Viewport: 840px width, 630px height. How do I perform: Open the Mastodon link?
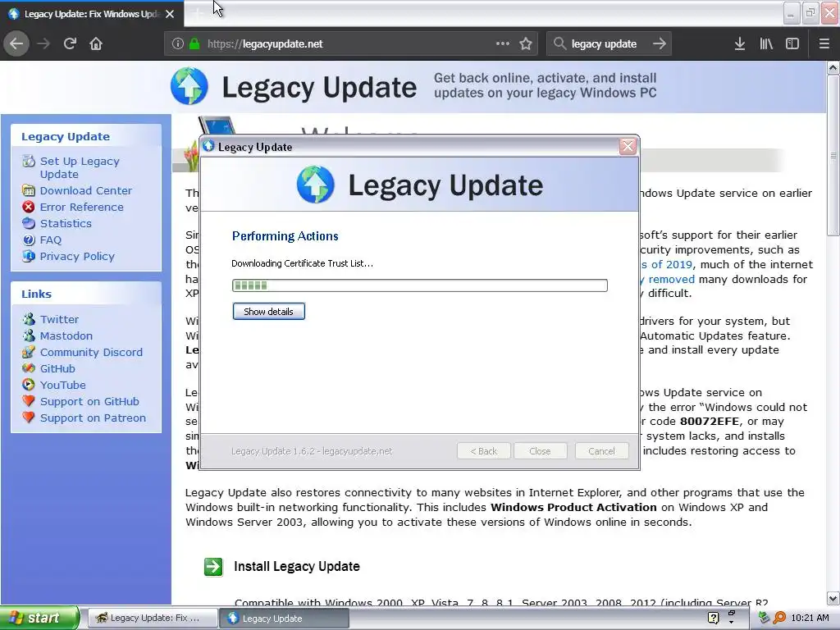(x=66, y=336)
